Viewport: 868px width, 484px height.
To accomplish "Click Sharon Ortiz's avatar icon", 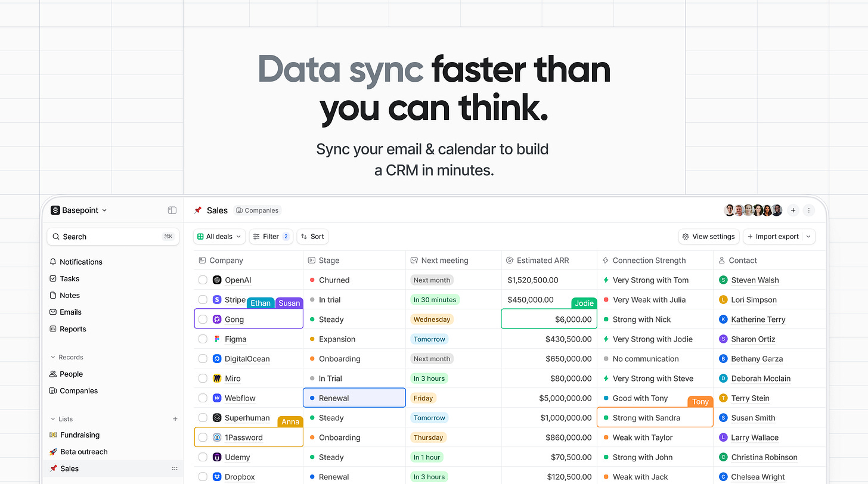I will pos(723,339).
